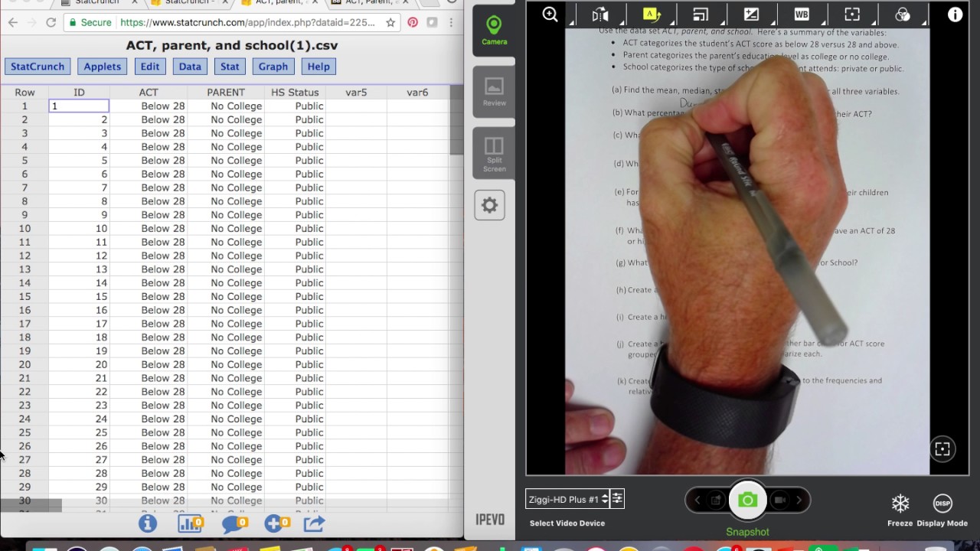Open IPEVO settings gear
980x551 pixels.
(489, 205)
